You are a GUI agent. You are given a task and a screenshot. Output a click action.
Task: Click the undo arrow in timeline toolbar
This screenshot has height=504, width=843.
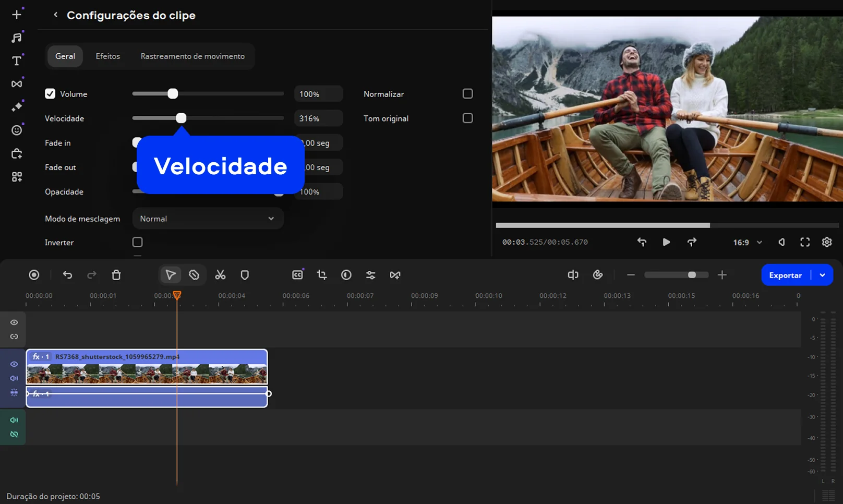point(67,275)
